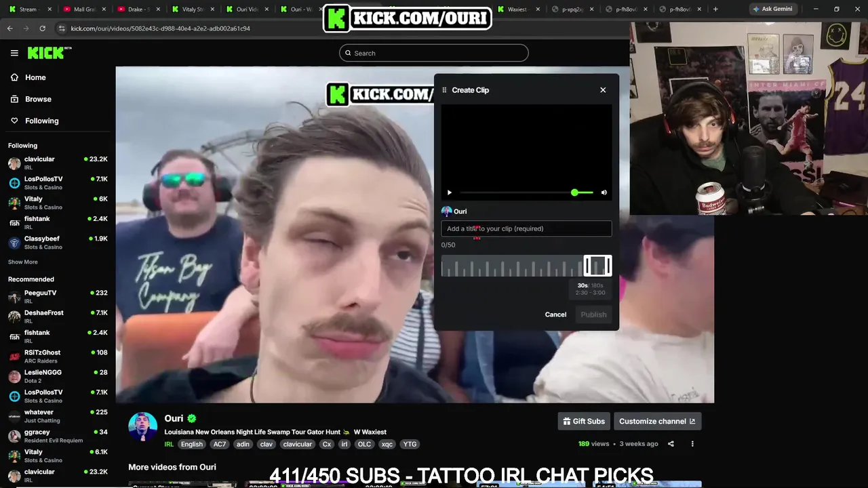
Task: Select the AC7 tag
Action: click(x=220, y=445)
